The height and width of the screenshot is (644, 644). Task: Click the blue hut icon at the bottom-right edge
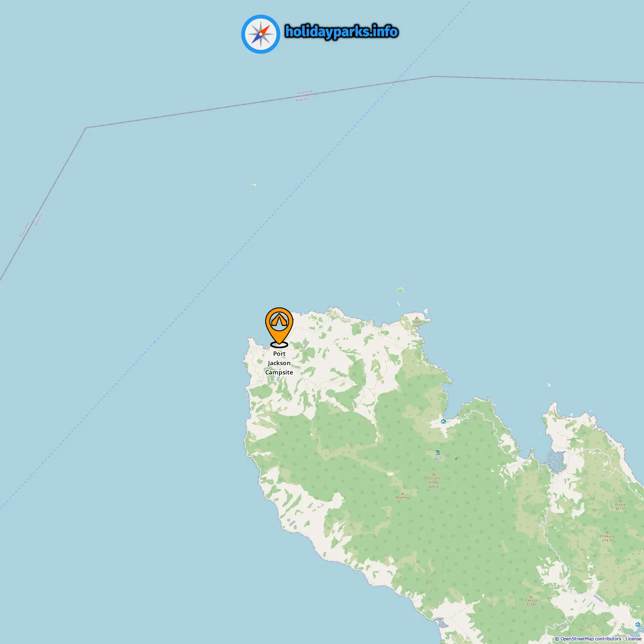click(638, 625)
